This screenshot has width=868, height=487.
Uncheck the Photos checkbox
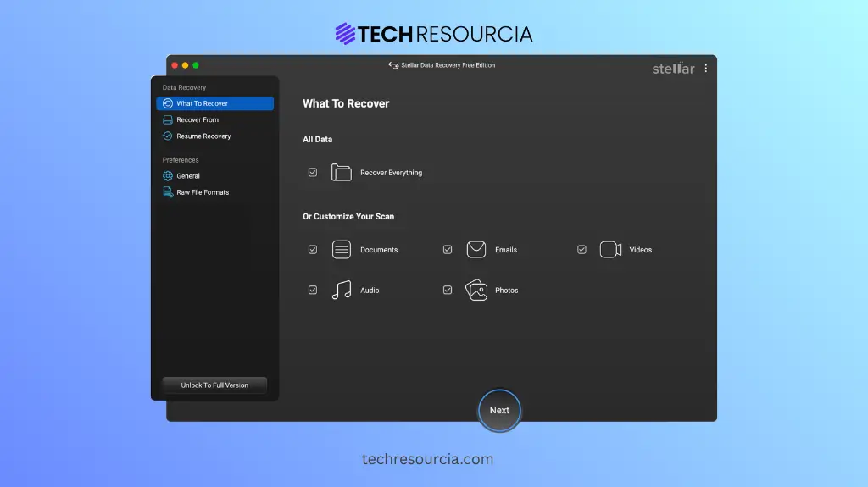click(448, 290)
